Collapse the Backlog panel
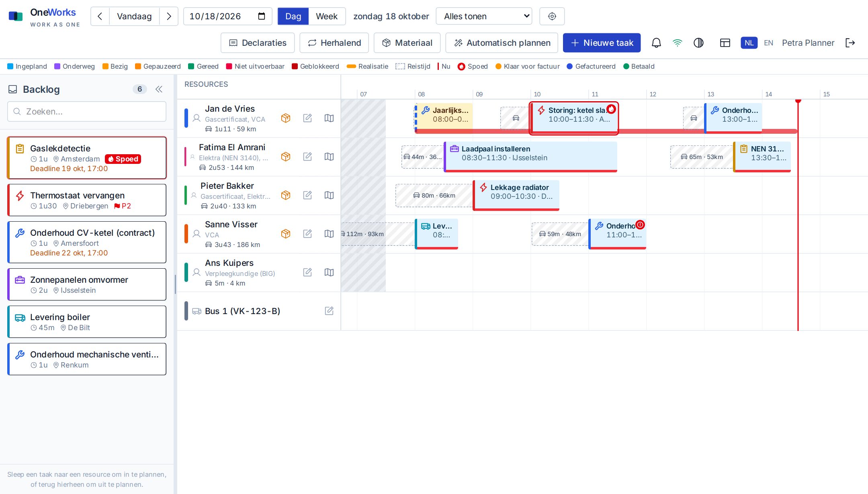Screen dimensions: 868x494 (159, 89)
